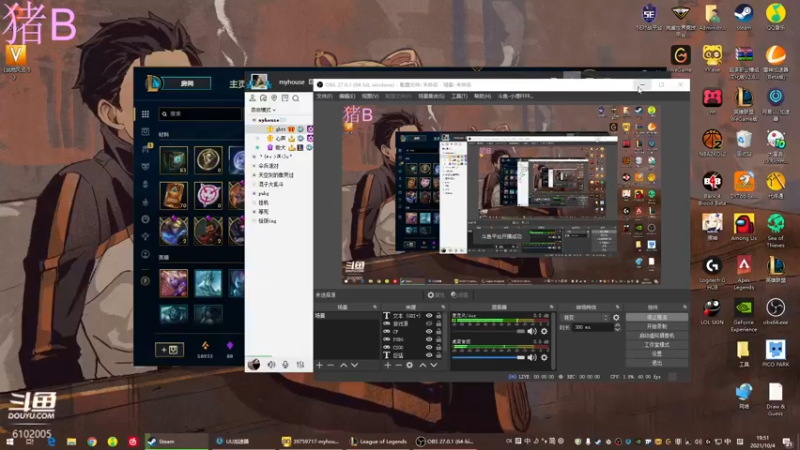Open source 属性 properties button above the docks
Screen dimensions: 800x450
click(x=436, y=295)
